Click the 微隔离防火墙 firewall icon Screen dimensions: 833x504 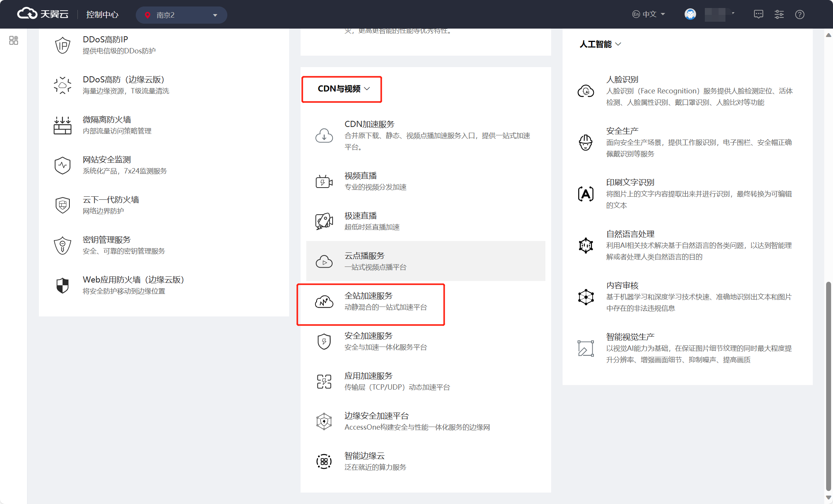pos(63,125)
